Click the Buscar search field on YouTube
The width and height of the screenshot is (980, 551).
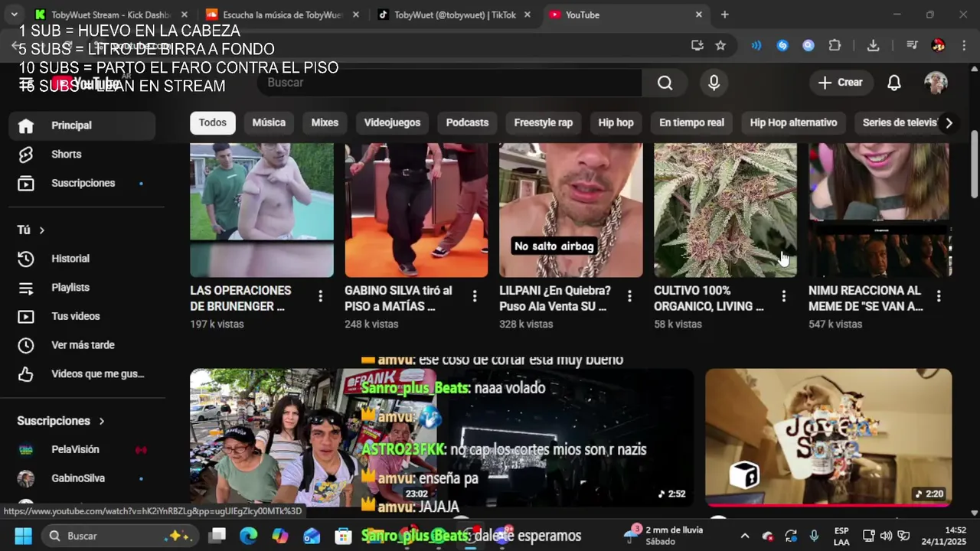point(449,83)
